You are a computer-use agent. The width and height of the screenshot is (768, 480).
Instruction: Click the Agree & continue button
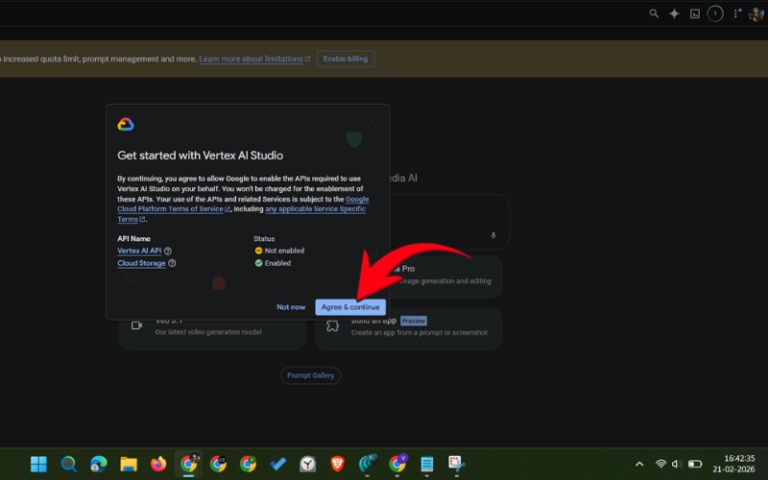tap(350, 307)
